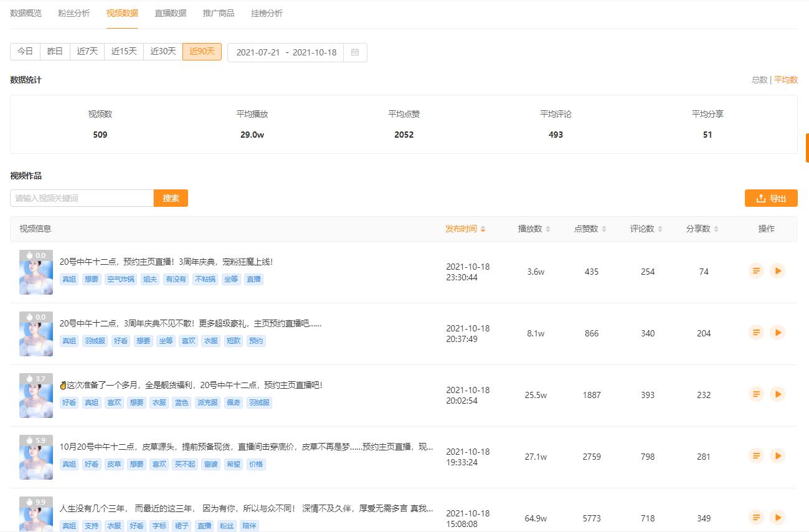Click the data detail icon on the first video row
The image size is (809, 532).
(756, 271)
